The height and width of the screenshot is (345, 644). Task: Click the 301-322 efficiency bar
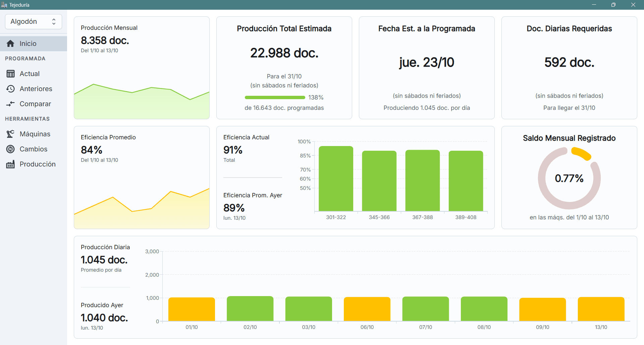[x=336, y=179]
